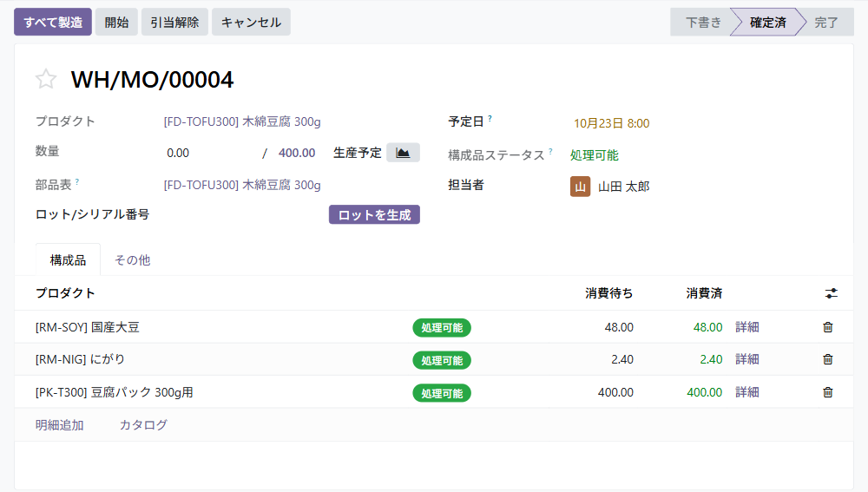
Task: Click 明細追加 to add a line
Action: (59, 425)
